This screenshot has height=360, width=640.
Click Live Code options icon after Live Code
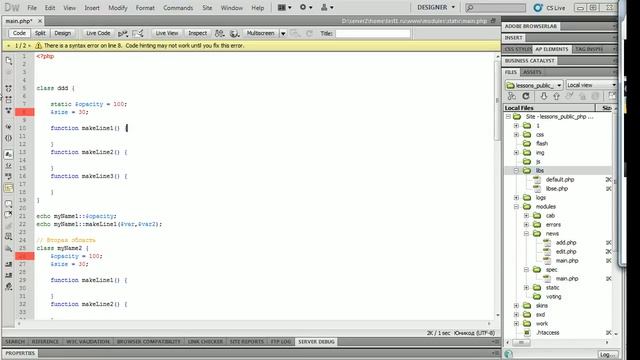click(x=123, y=33)
